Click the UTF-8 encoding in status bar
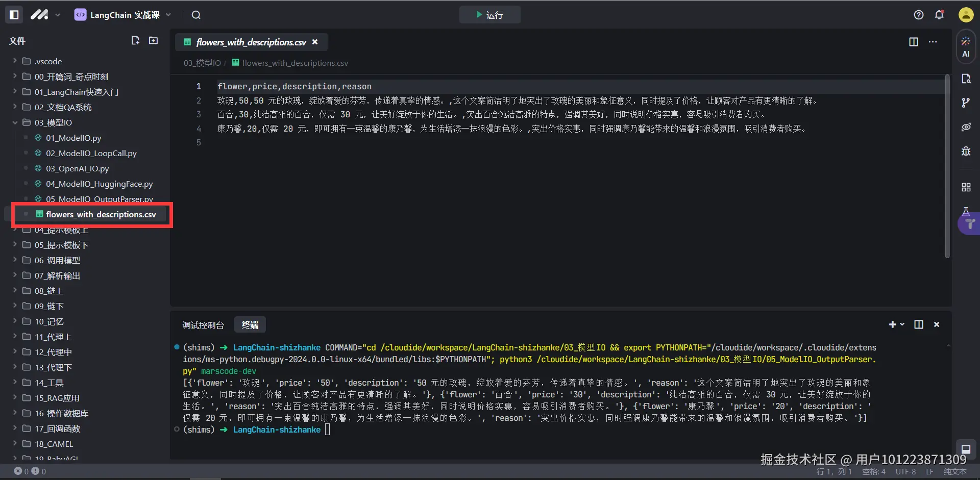This screenshot has width=980, height=480. pyautogui.click(x=905, y=471)
